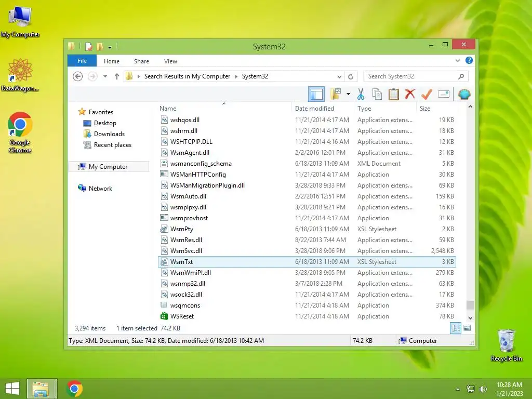This screenshot has width=532, height=399.
Task: Click in the Search System32 field
Action: click(x=411, y=76)
